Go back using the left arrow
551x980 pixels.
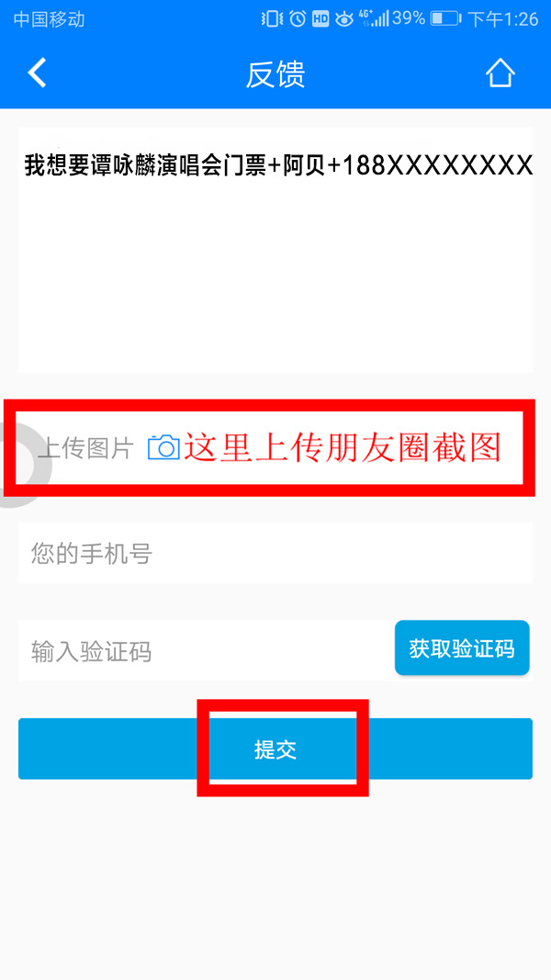click(37, 73)
